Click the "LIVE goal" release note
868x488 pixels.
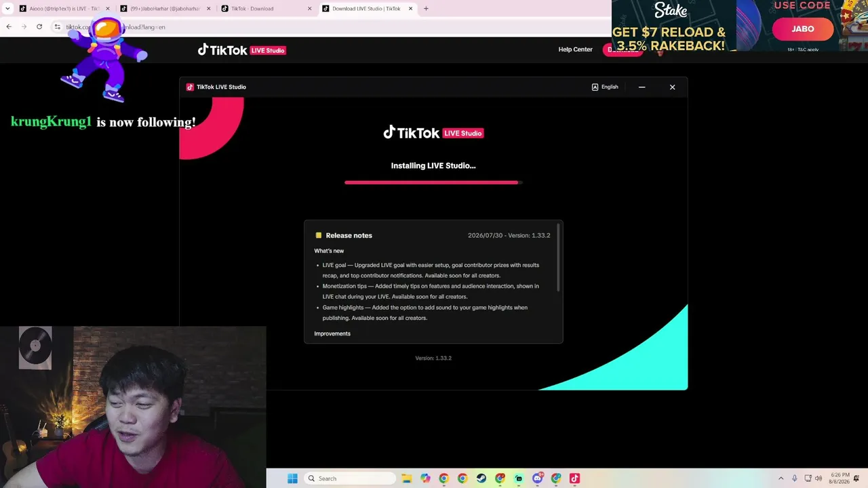[x=431, y=270]
